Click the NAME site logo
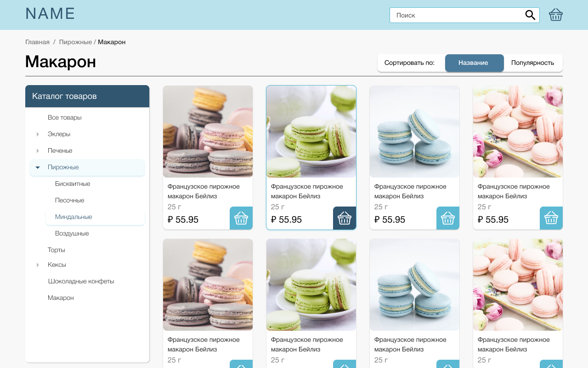Image resolution: width=588 pixels, height=368 pixels. click(x=50, y=14)
